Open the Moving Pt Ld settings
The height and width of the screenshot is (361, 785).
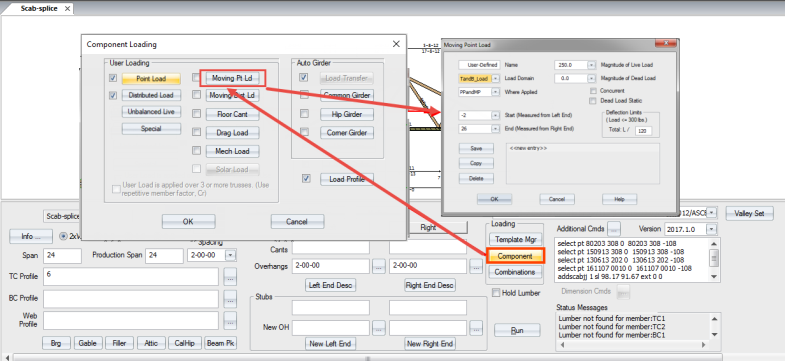coord(232,78)
